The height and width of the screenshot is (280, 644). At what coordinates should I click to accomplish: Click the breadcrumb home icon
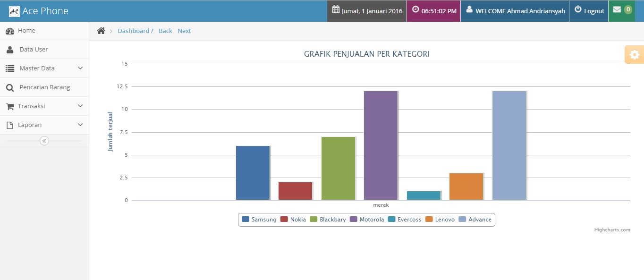(101, 31)
